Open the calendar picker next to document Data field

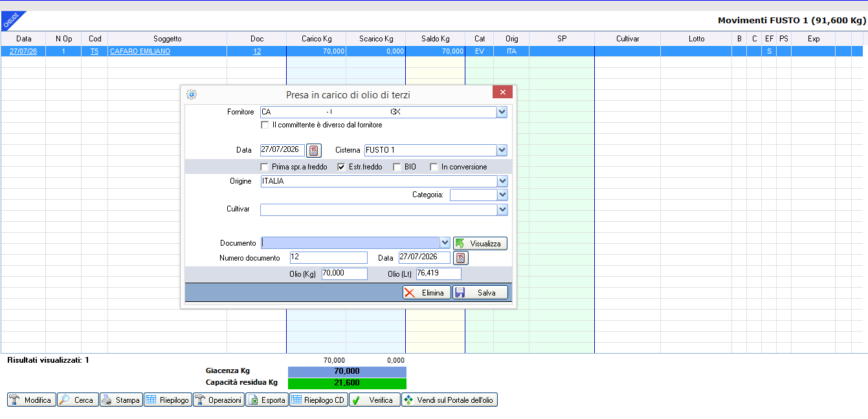(461, 258)
